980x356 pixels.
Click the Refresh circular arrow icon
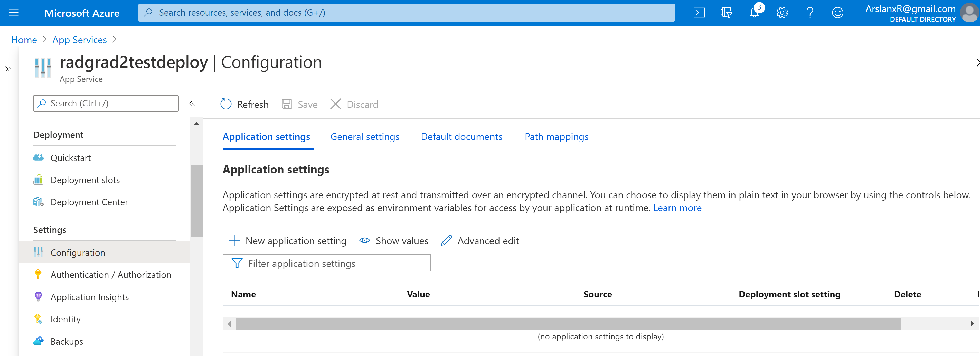pos(226,104)
